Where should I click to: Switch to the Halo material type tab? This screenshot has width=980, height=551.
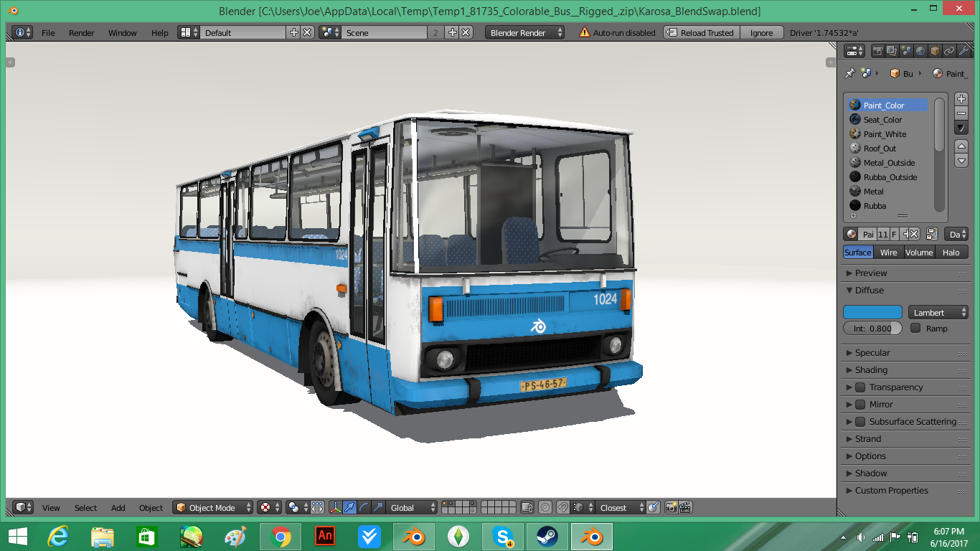(x=951, y=252)
